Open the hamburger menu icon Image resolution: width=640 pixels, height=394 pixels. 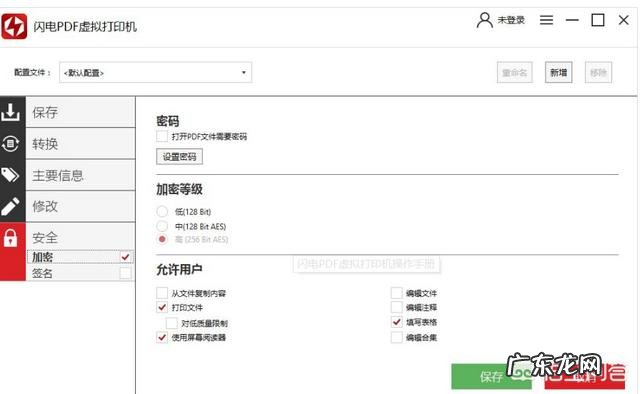(x=546, y=20)
